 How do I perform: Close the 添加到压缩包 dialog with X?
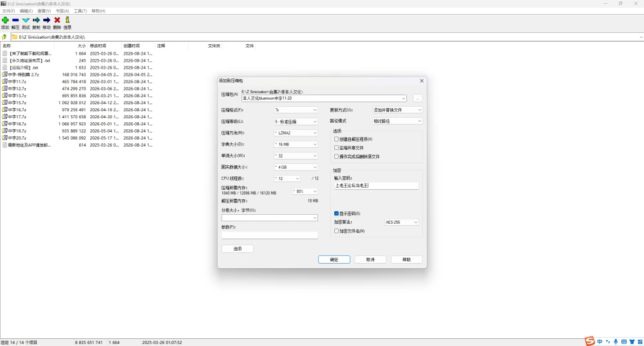point(421,81)
